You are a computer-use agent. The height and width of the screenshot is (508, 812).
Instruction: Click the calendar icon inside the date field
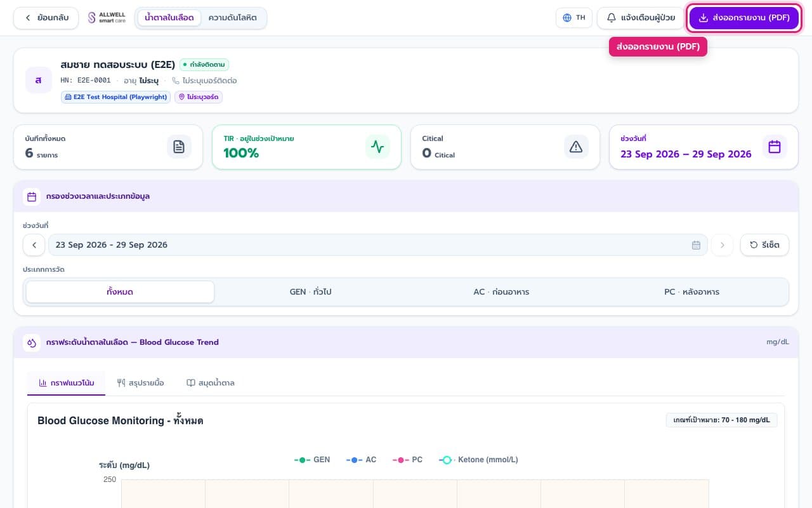(x=696, y=245)
